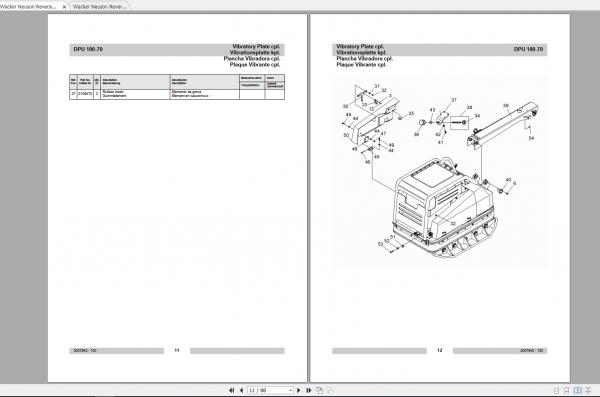Click 'Plaque Vibrante cpl.' on right page
This screenshot has height=397, width=600.
click(x=361, y=65)
